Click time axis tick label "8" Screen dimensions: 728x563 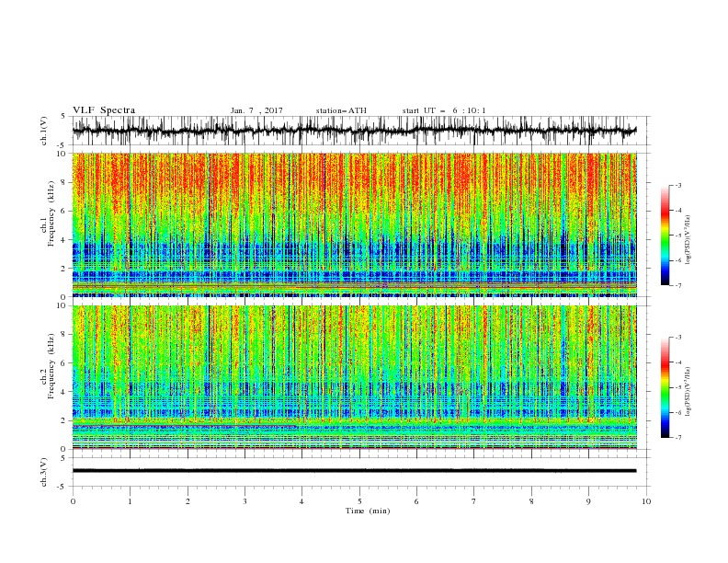[x=531, y=501]
